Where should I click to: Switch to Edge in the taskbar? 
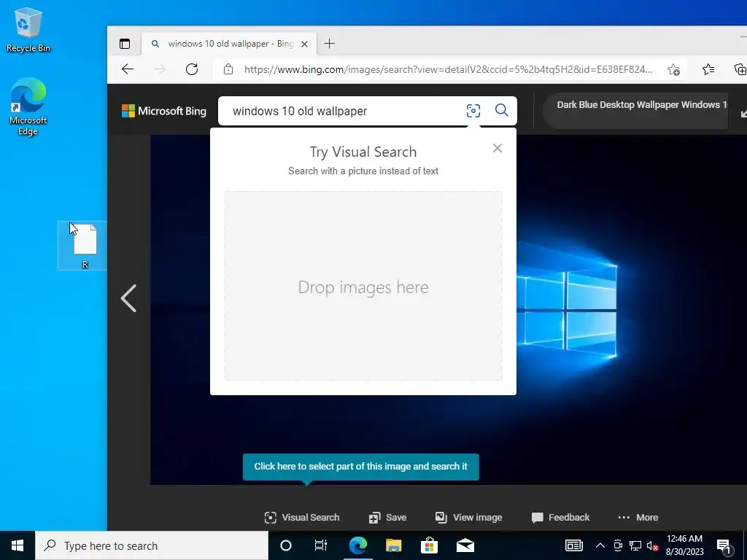coord(357,545)
